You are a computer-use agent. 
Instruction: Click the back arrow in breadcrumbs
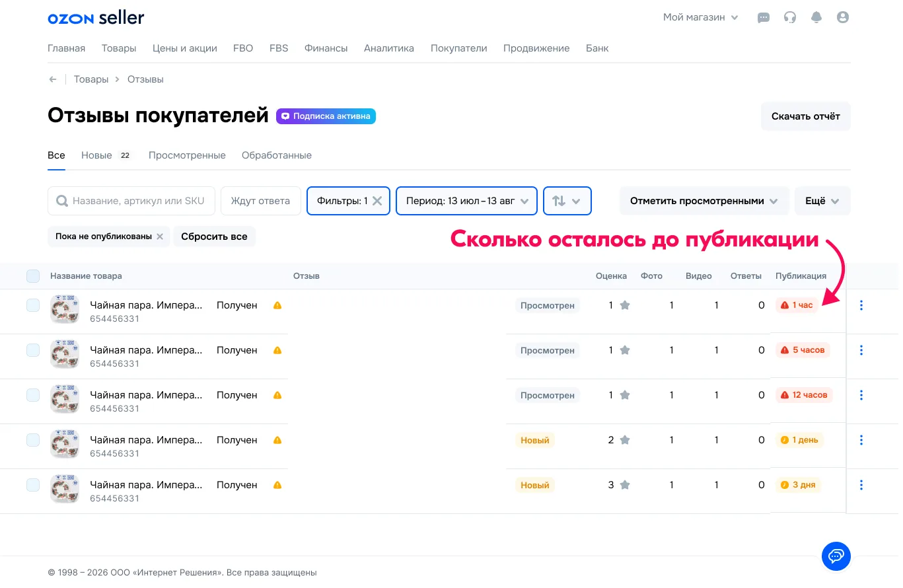53,79
